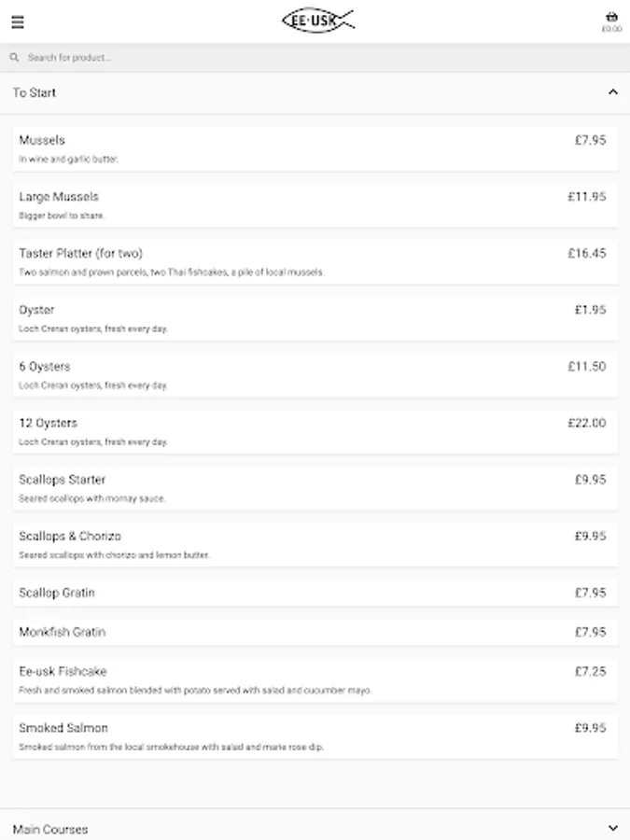Add Mussels to the order
The image size is (630, 840).
pos(315,148)
